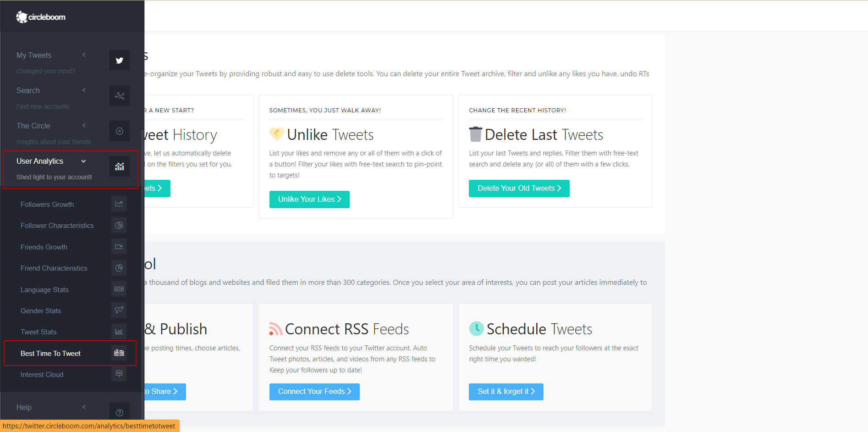The image size is (868, 432).
Task: Open the Friends Growth chart icon
Action: 119,246
